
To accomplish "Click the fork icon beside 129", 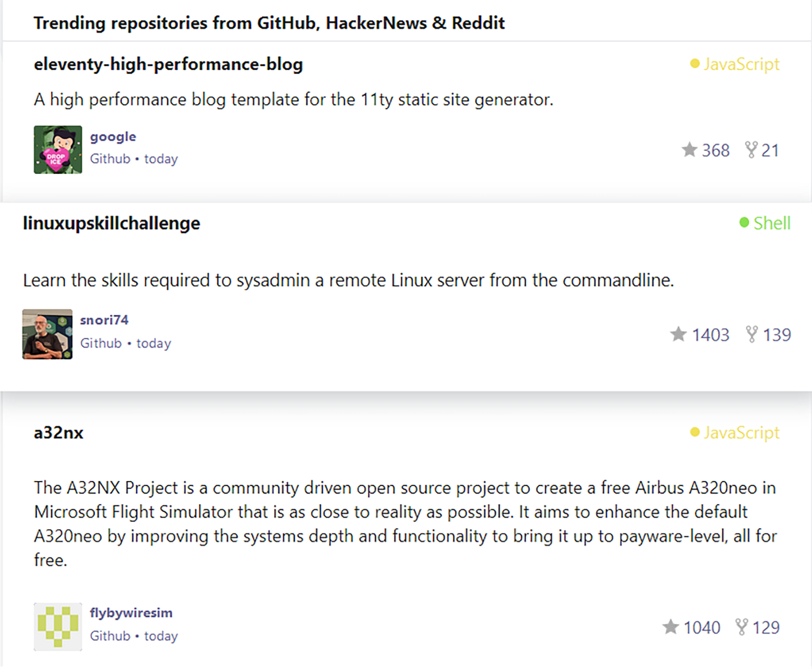I will (741, 627).
